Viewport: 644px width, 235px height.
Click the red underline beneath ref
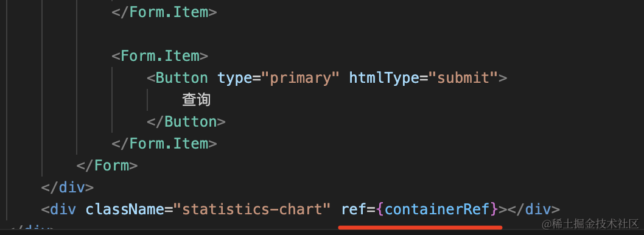(420, 227)
